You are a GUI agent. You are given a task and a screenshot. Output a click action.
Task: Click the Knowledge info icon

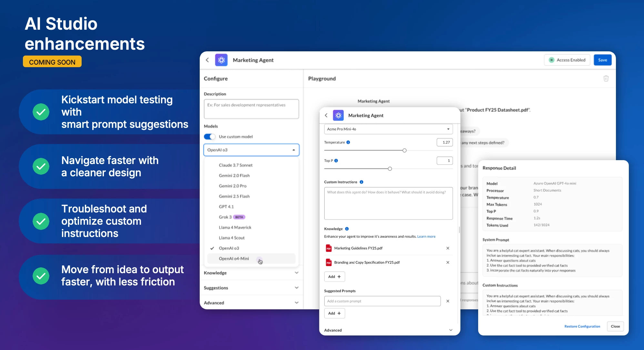(x=347, y=229)
